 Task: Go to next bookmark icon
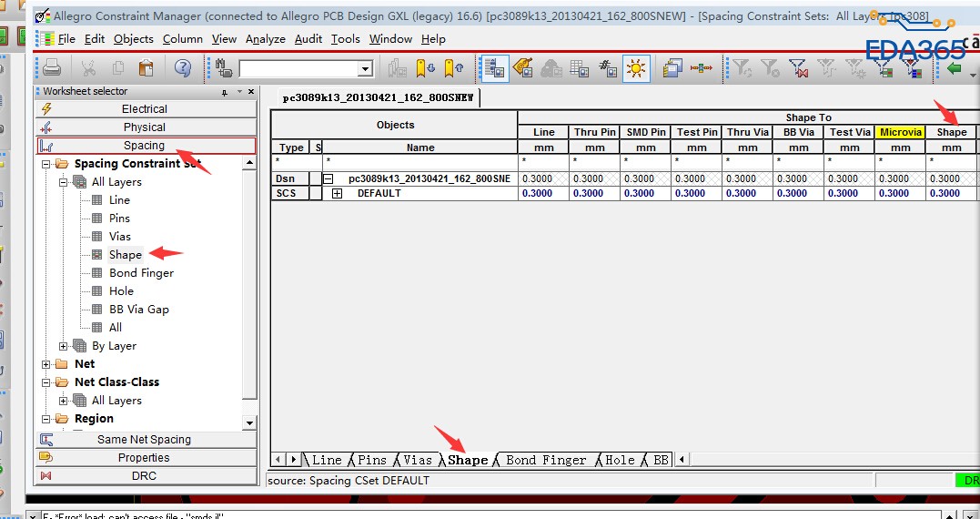click(x=425, y=67)
